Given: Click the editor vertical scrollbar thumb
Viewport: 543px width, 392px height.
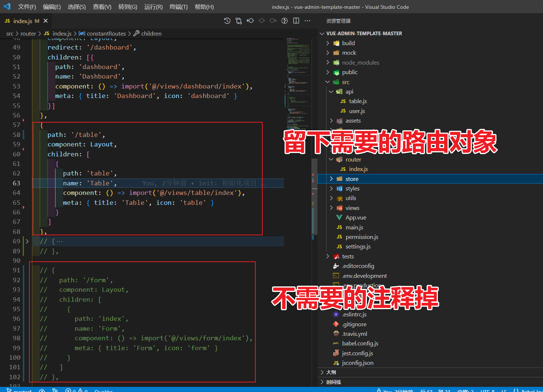Looking at the screenshot, I should 314,196.
